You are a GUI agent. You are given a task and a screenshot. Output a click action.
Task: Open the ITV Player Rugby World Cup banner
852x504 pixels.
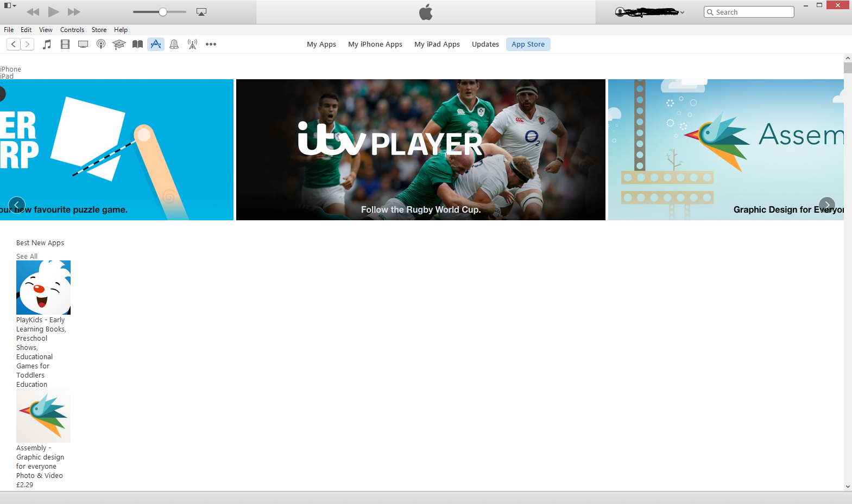click(421, 150)
